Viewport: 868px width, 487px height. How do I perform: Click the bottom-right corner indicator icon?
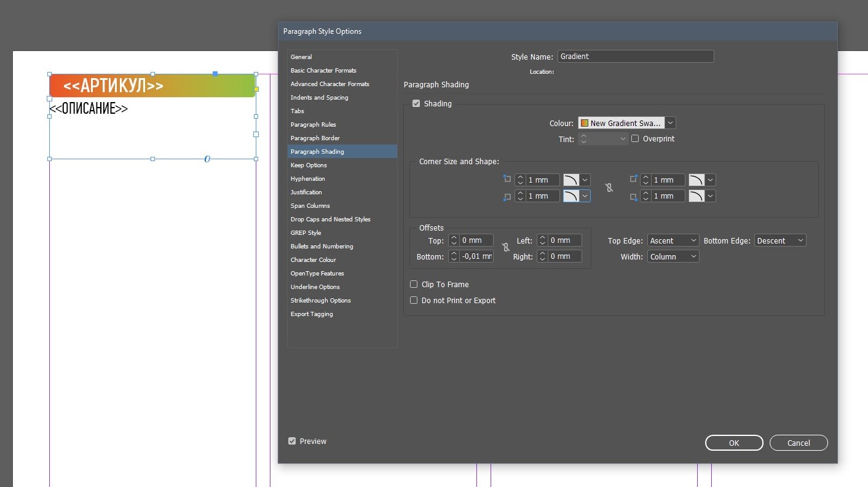tap(634, 197)
